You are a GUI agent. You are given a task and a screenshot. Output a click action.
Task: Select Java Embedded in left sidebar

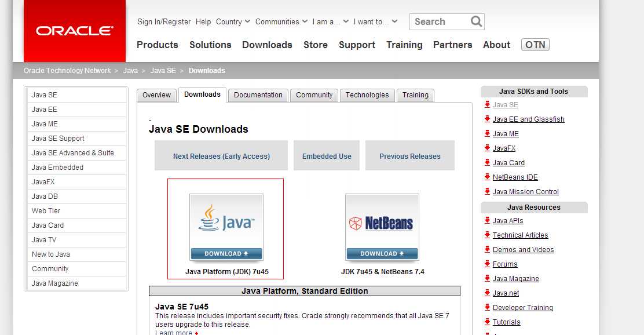click(x=76, y=167)
